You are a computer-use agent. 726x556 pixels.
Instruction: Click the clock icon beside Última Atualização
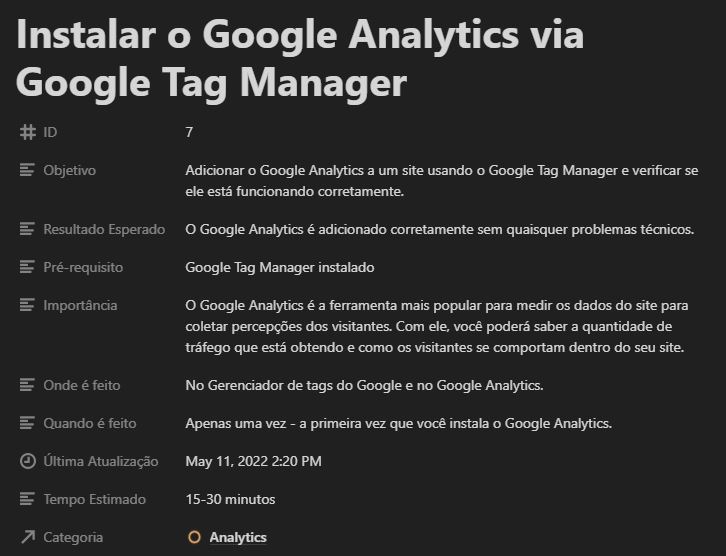pyautogui.click(x=27, y=461)
